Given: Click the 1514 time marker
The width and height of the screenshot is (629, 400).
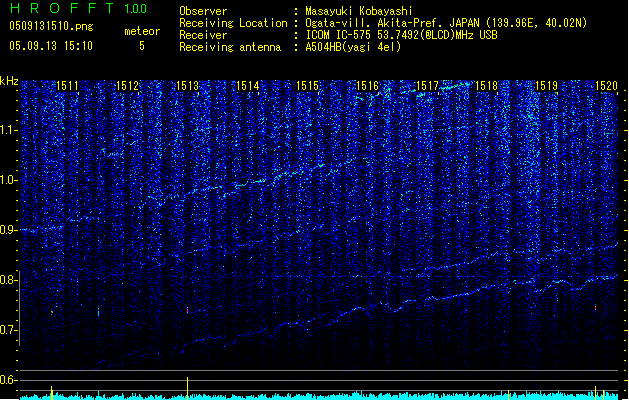Looking at the screenshot, I should point(248,85).
